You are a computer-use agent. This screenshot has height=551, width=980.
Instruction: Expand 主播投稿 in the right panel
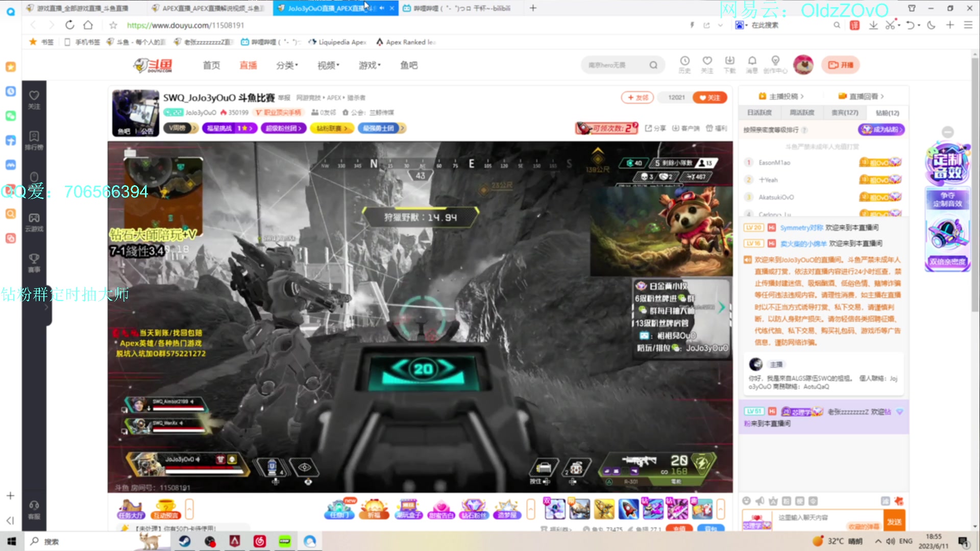click(x=781, y=96)
